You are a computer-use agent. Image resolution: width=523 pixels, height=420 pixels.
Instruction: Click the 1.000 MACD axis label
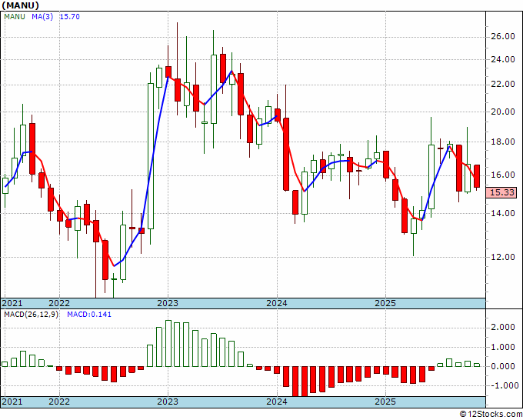(503, 347)
